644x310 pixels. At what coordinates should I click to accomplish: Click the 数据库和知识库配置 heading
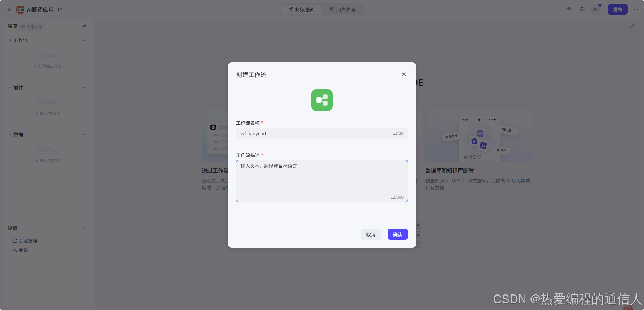pos(449,171)
